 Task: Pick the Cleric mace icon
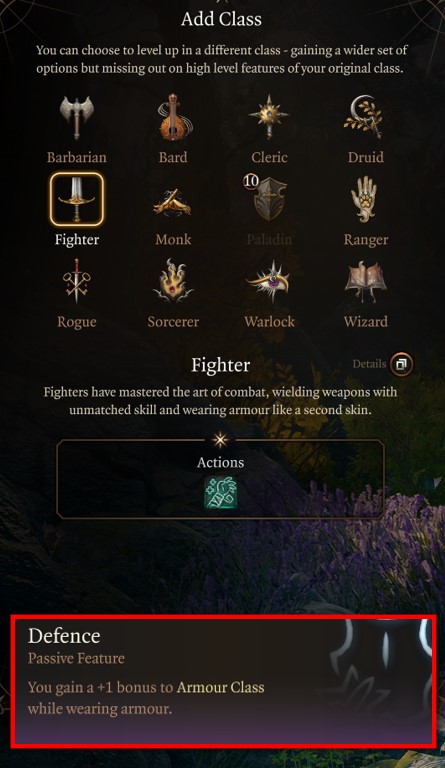point(269,117)
